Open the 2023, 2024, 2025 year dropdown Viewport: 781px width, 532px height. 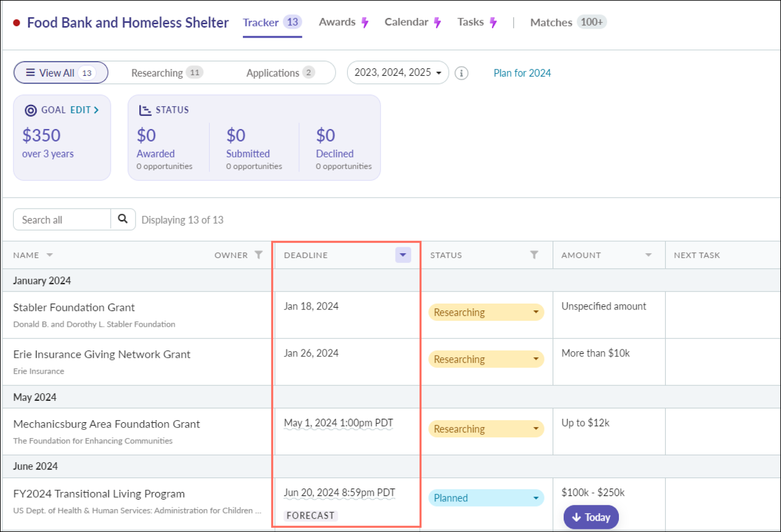tap(397, 72)
